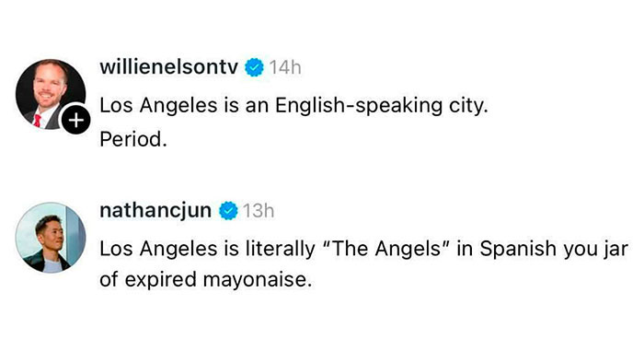
Task: Open the willienelsontv username link
Action: point(168,67)
